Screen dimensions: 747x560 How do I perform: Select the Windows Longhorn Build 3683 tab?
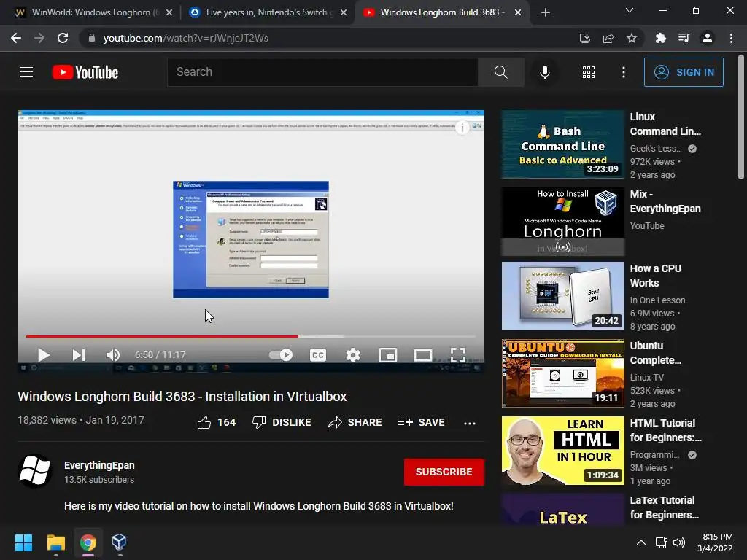pyautogui.click(x=440, y=12)
